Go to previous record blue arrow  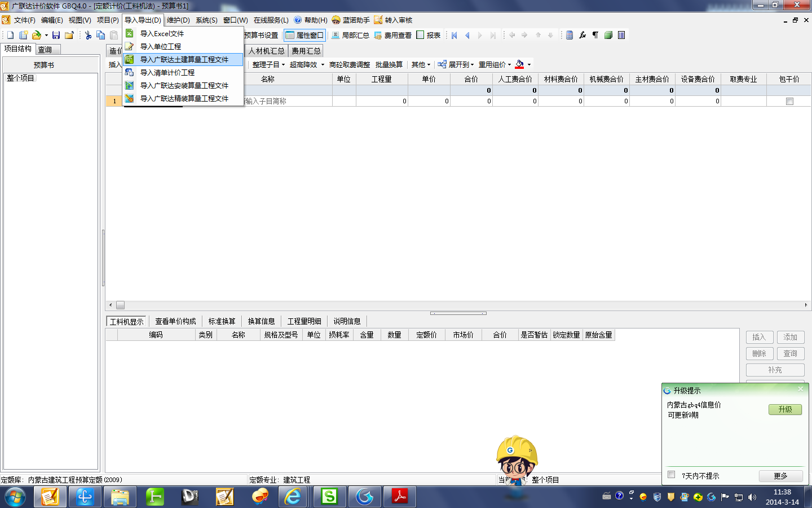pos(467,35)
